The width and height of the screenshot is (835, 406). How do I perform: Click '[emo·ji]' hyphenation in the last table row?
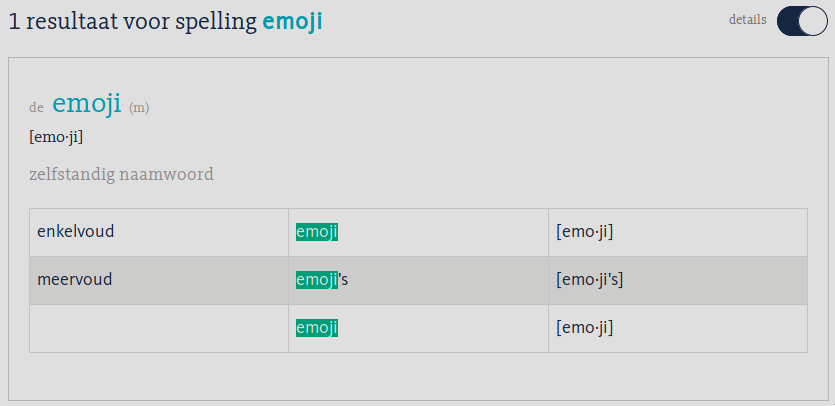click(x=585, y=327)
